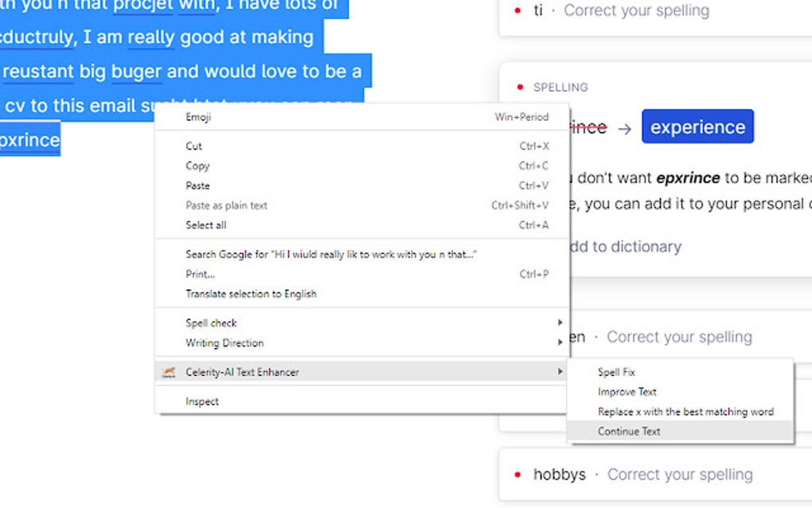Viewport: 812px width, 508px height.
Task: Select Continue Text from the submenu
Action: [628, 431]
